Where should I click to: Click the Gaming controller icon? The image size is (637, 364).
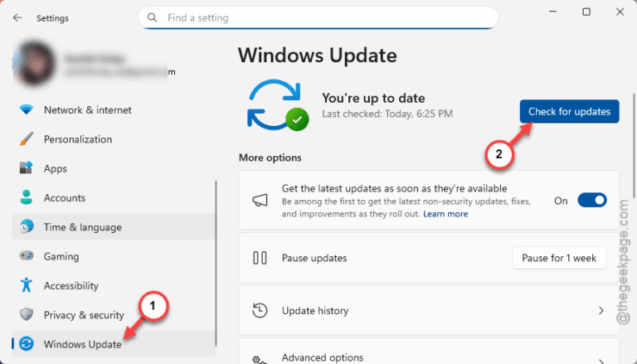(x=26, y=256)
